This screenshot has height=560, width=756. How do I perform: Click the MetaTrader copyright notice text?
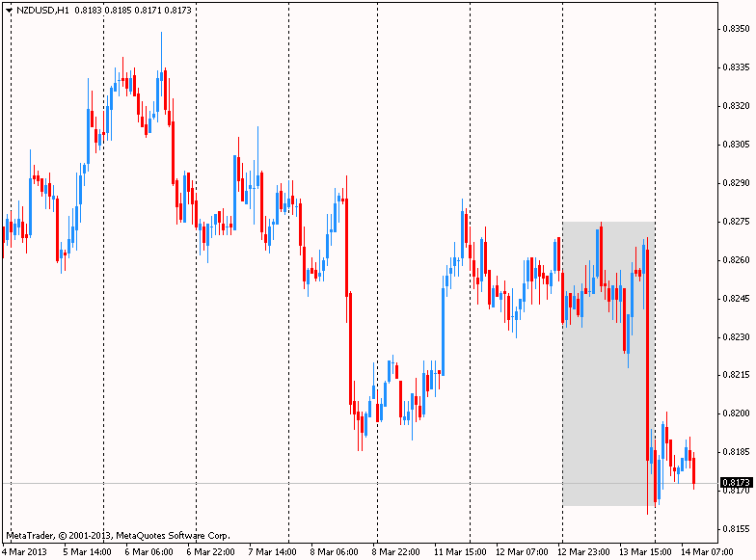(x=118, y=536)
